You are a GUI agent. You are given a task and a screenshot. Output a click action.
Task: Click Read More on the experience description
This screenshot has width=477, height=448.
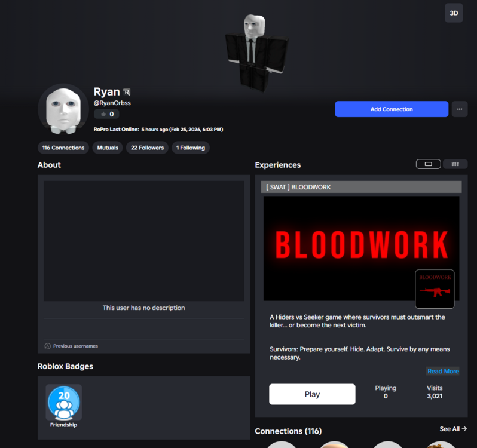pyautogui.click(x=443, y=371)
